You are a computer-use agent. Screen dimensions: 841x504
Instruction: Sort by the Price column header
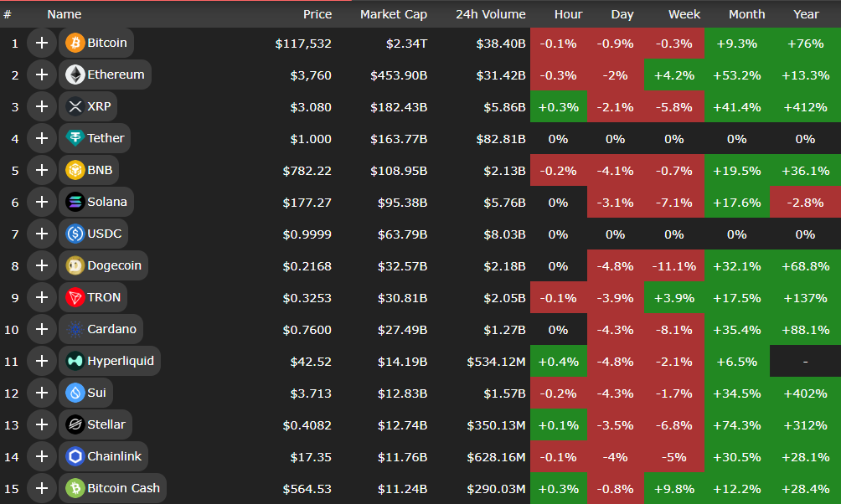point(317,14)
